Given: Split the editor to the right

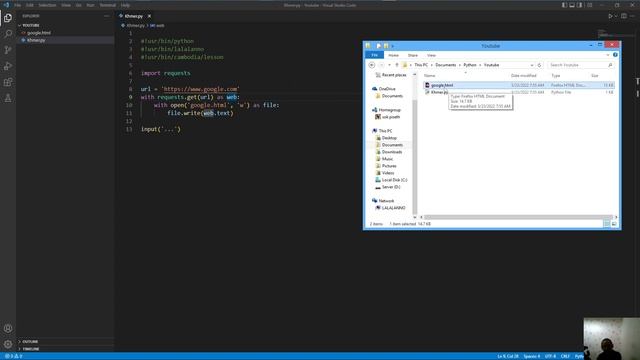Looking at the screenshot, I should pyautogui.click(x=624, y=16).
